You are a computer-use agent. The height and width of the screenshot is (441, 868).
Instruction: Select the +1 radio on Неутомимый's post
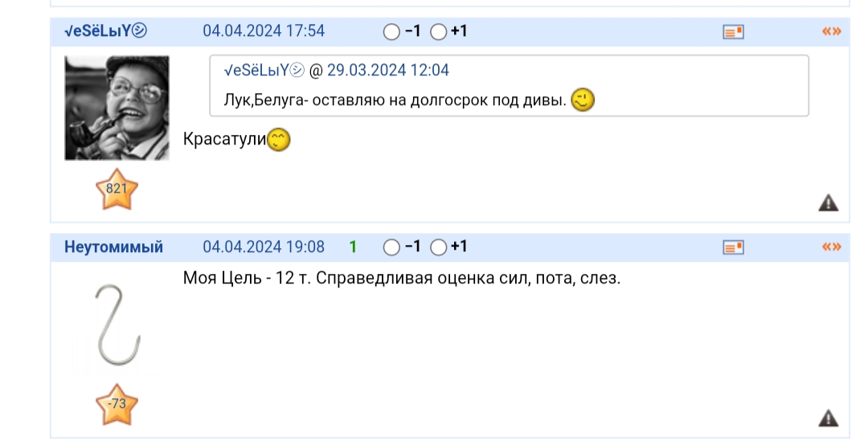(438, 247)
